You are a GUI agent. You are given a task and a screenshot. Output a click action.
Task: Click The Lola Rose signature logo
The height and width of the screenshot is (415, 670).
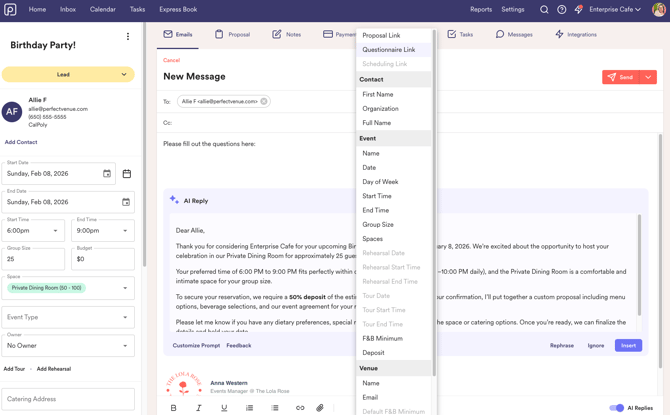tap(184, 384)
